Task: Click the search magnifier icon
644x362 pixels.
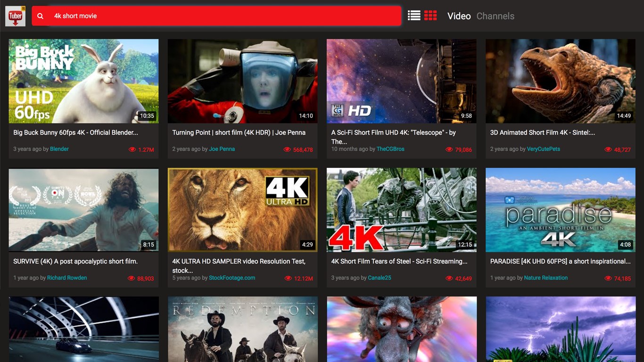Action: pyautogui.click(x=41, y=16)
